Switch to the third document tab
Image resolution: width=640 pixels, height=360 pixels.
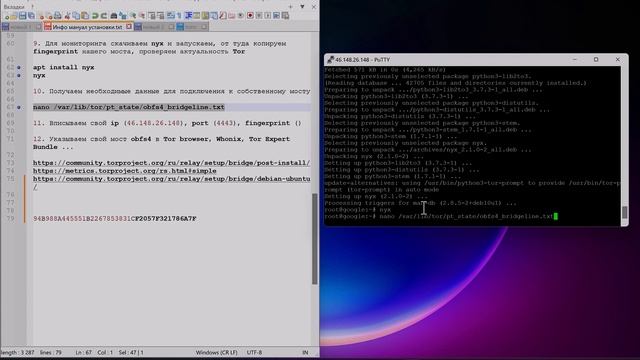(154, 27)
